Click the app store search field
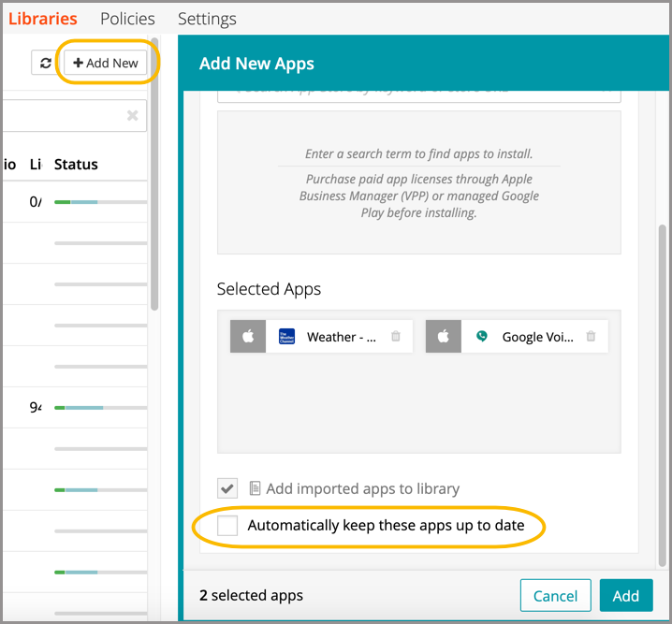Viewport: 672px width, 624px height. (x=418, y=93)
